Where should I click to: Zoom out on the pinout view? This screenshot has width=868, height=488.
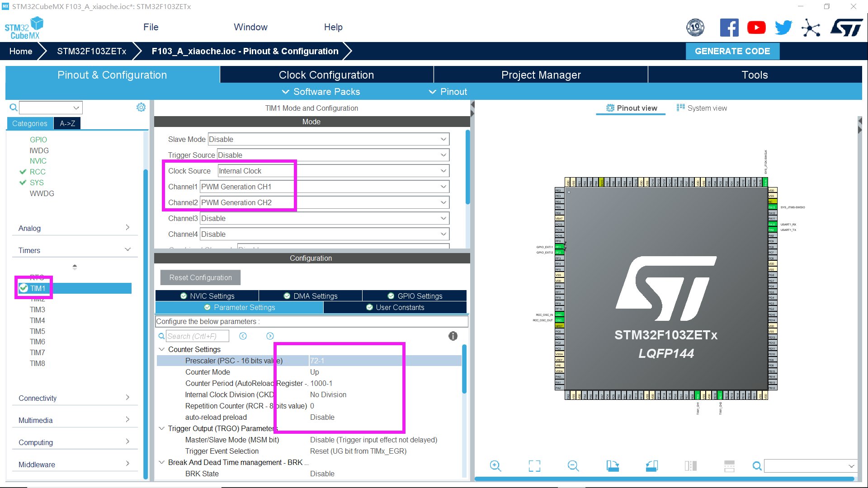click(573, 466)
